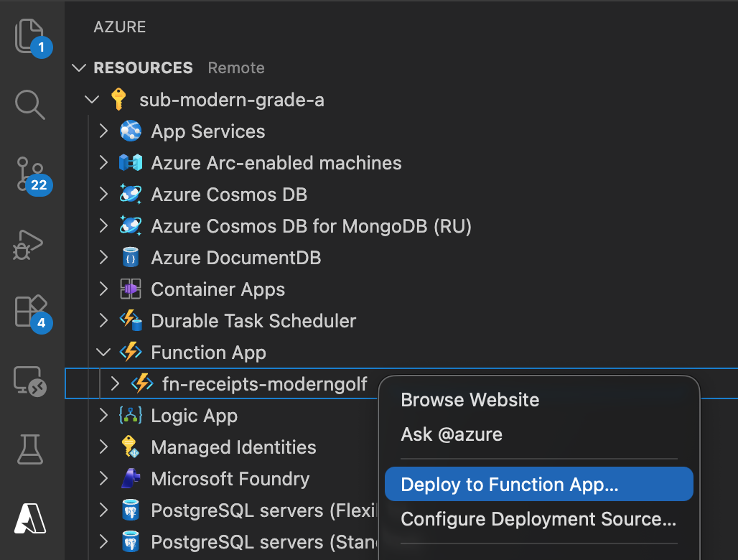Expand the fn-receipts-moderngolf function app

coord(116,384)
